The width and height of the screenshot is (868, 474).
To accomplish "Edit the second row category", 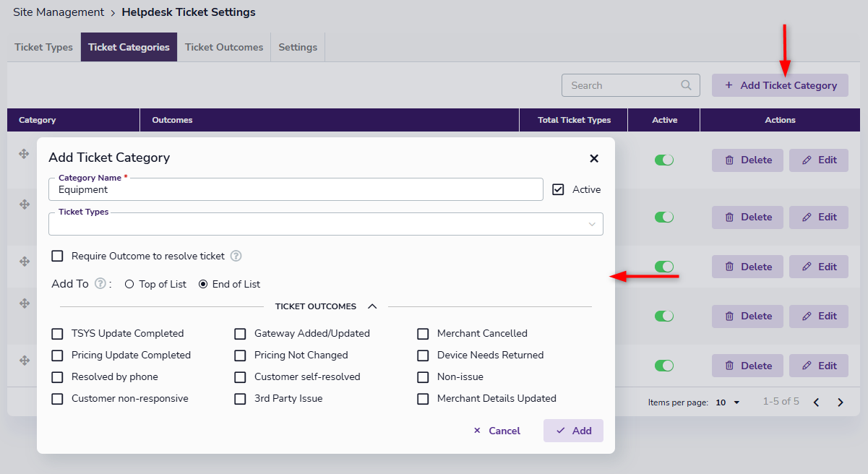I will pyautogui.click(x=819, y=217).
